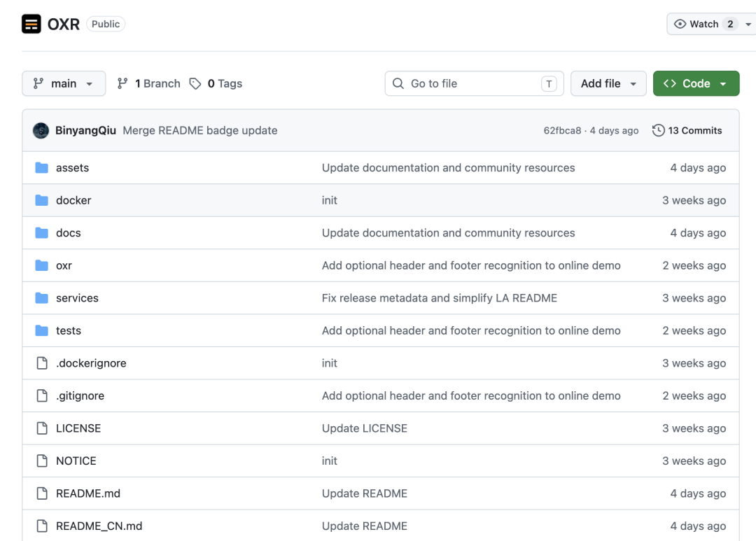The height and width of the screenshot is (541, 756).
Task: Click the oxr folder icon
Action: [42, 265]
